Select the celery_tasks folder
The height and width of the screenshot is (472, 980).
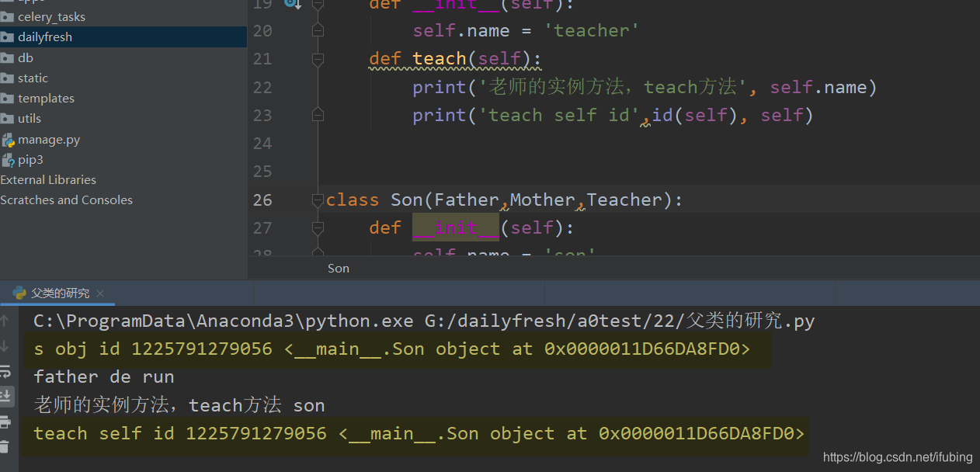[52, 17]
